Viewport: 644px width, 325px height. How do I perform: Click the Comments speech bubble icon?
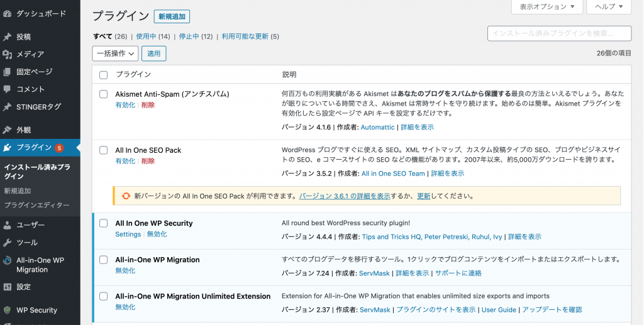click(7, 89)
